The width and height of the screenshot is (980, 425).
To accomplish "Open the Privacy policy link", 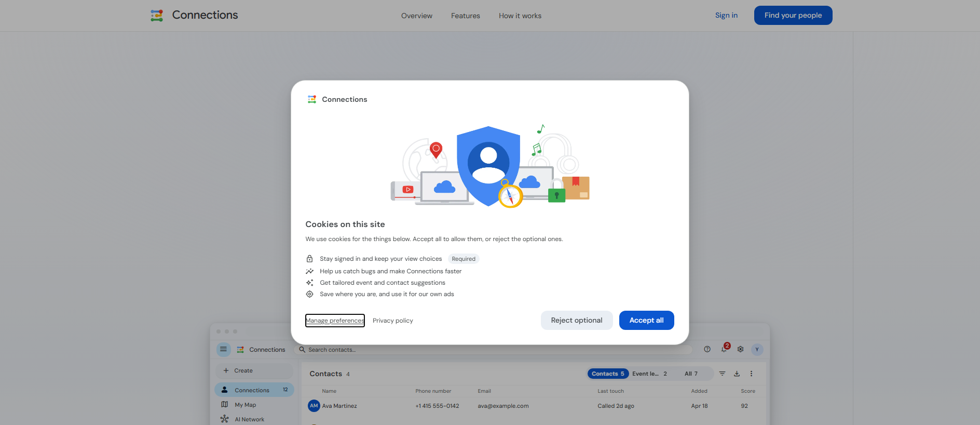I will [x=393, y=321].
